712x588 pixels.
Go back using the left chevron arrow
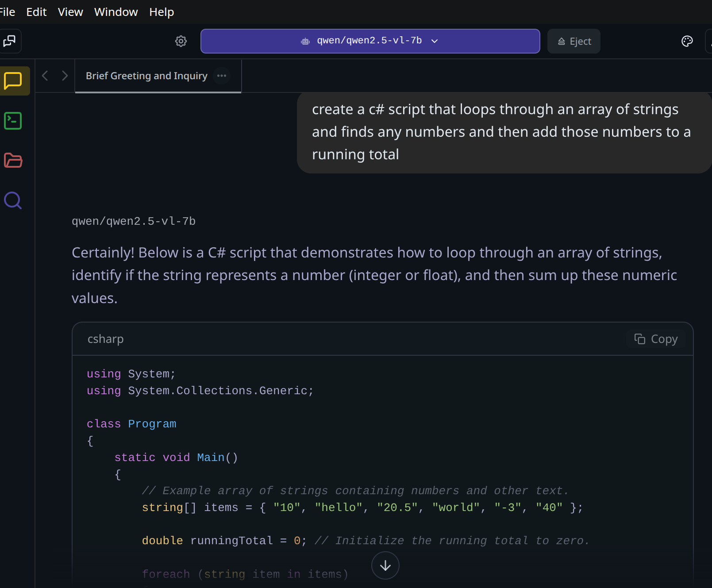pos(45,76)
